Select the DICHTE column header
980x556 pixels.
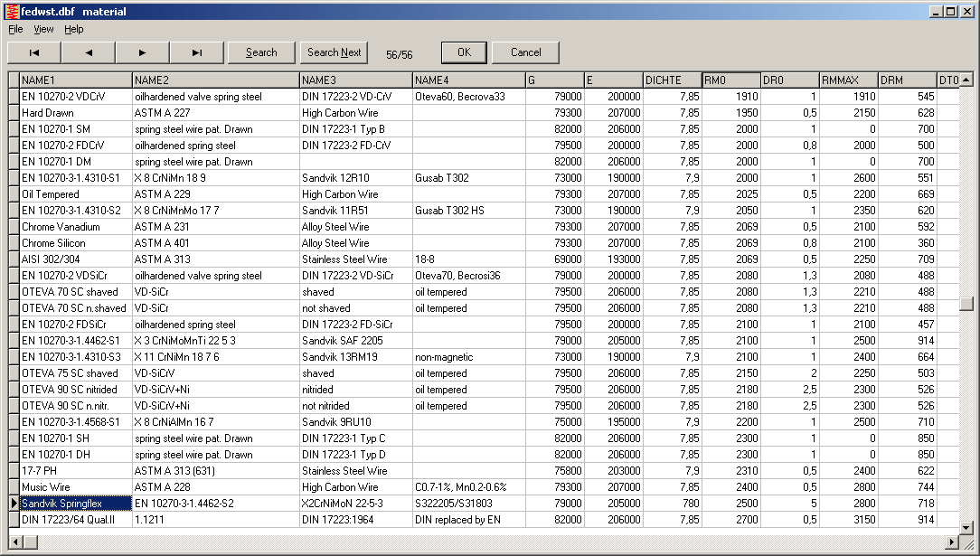click(x=672, y=80)
